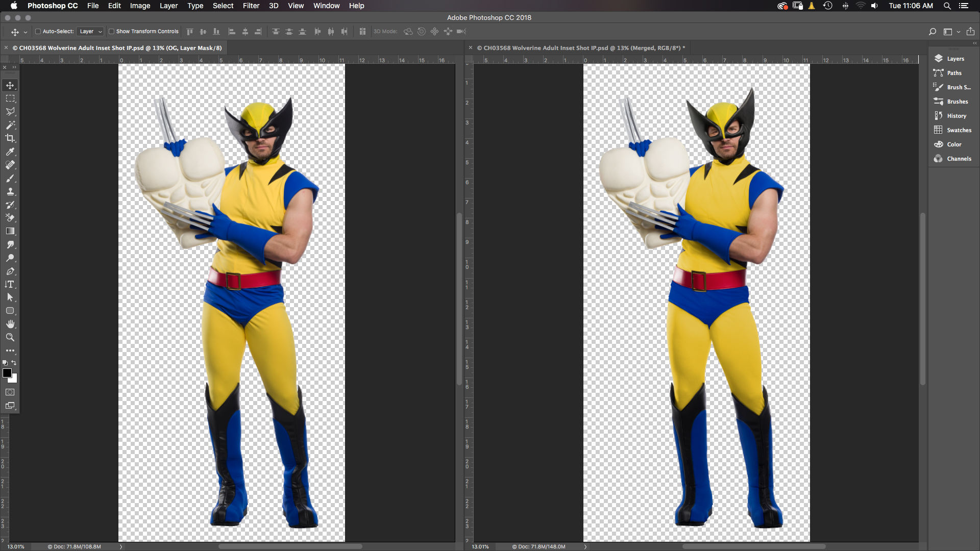The width and height of the screenshot is (980, 551).
Task: Select the Eyedropper tool
Action: [10, 152]
